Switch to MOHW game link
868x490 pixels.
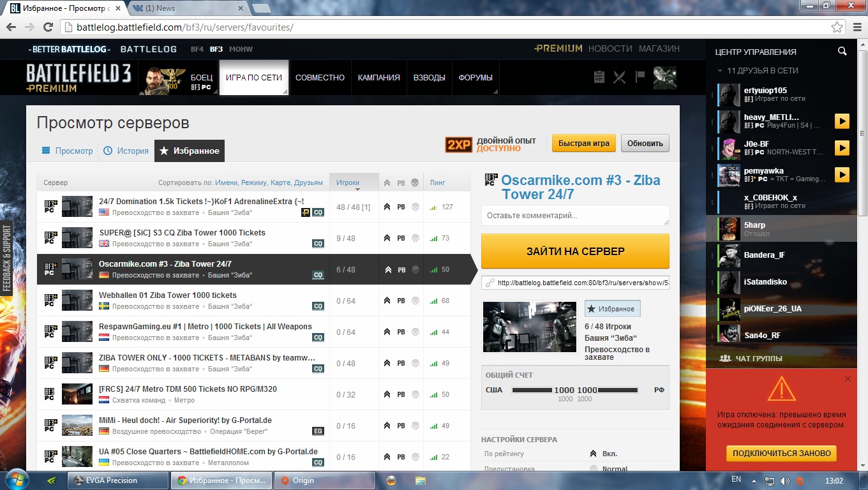pyautogui.click(x=241, y=49)
